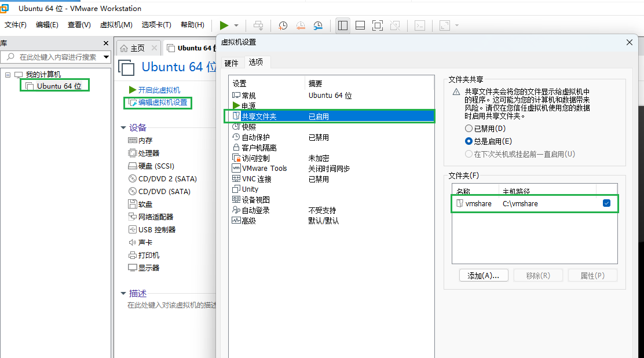This screenshot has width=644, height=358.
Task: Open the 编辑(E) menu
Action: [x=47, y=25]
